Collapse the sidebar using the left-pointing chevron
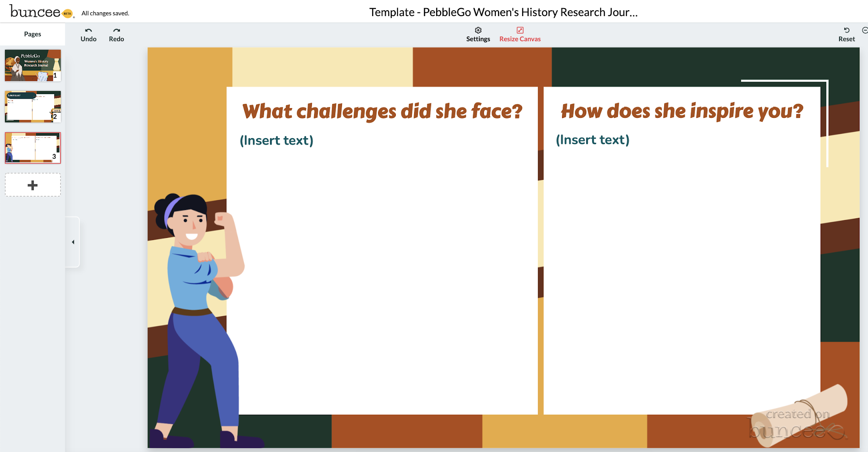This screenshot has height=452, width=868. pos(73,242)
